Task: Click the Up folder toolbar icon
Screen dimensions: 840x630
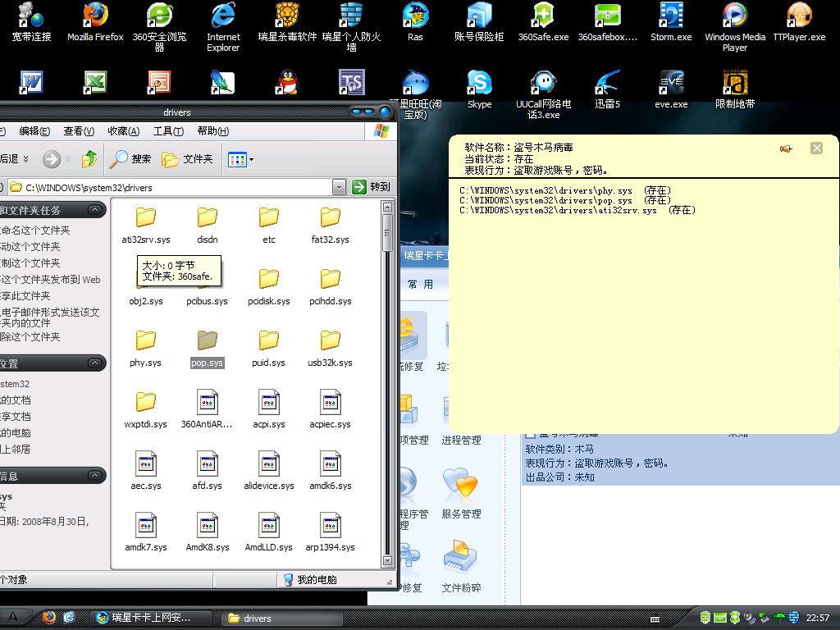Action: [x=89, y=159]
